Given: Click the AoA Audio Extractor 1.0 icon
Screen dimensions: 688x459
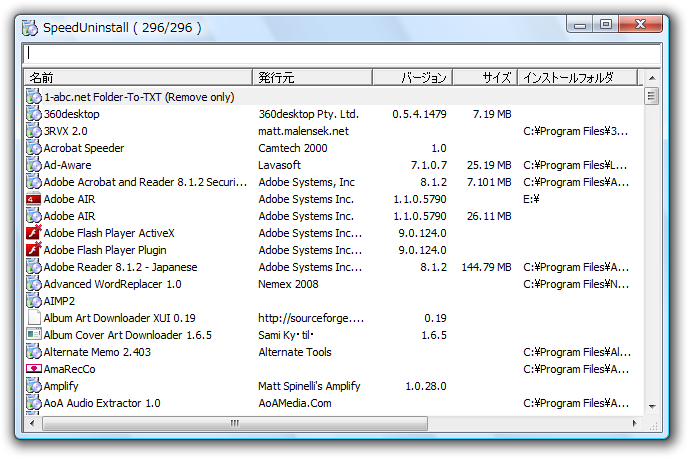Looking at the screenshot, I should tap(34, 403).
